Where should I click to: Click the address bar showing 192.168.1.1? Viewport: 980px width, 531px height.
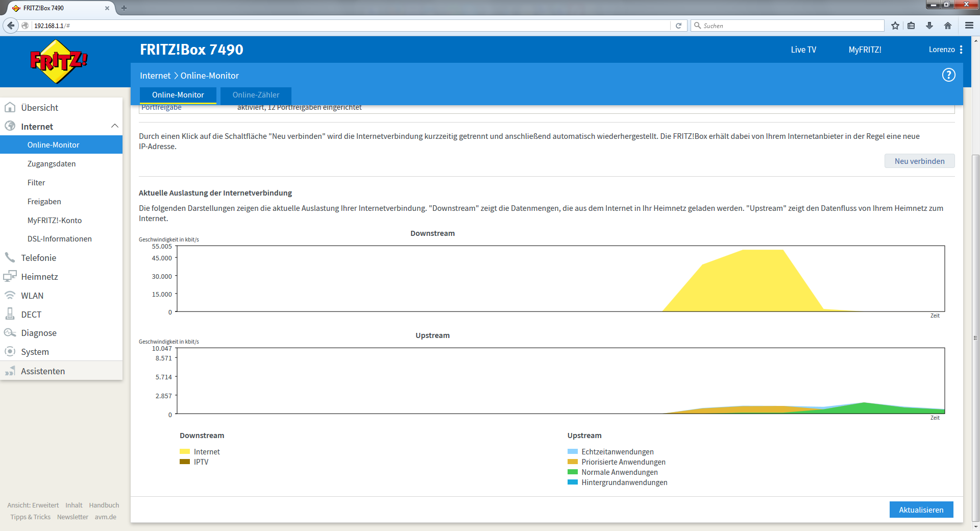(x=351, y=26)
